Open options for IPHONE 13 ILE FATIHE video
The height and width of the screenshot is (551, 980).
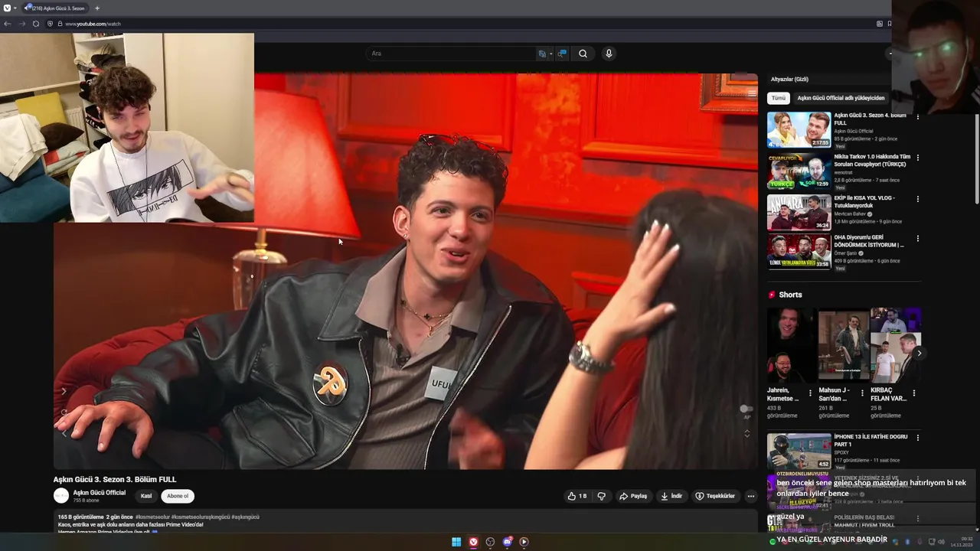[x=918, y=438]
